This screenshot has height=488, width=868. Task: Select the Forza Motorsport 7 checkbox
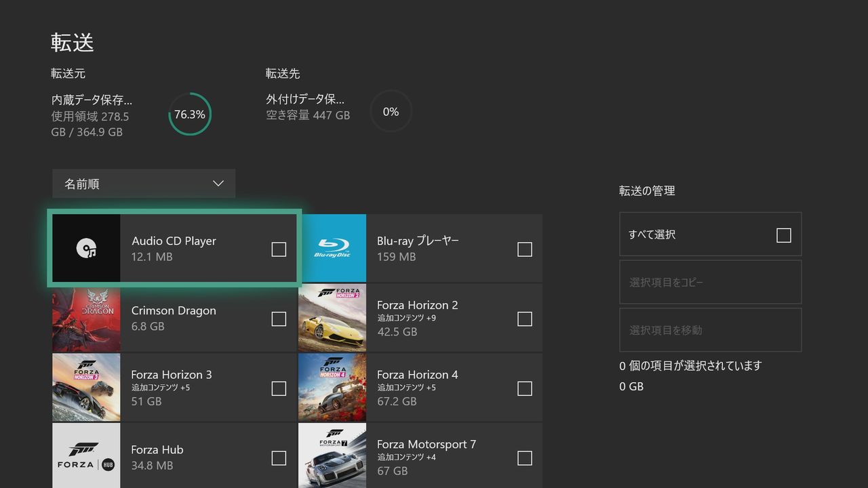pyautogui.click(x=525, y=458)
